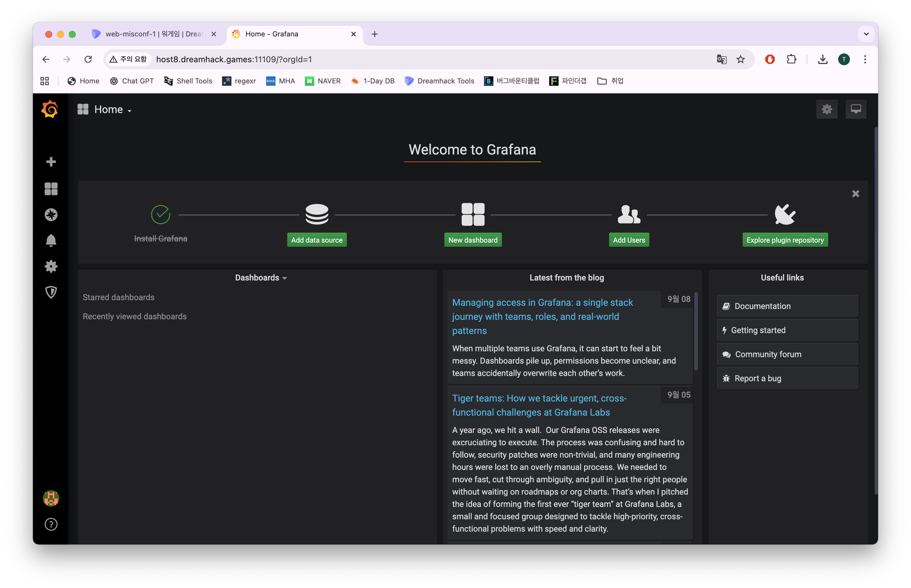The image size is (911, 588).
Task: Open the Alerting bell icon
Action: [x=51, y=241]
